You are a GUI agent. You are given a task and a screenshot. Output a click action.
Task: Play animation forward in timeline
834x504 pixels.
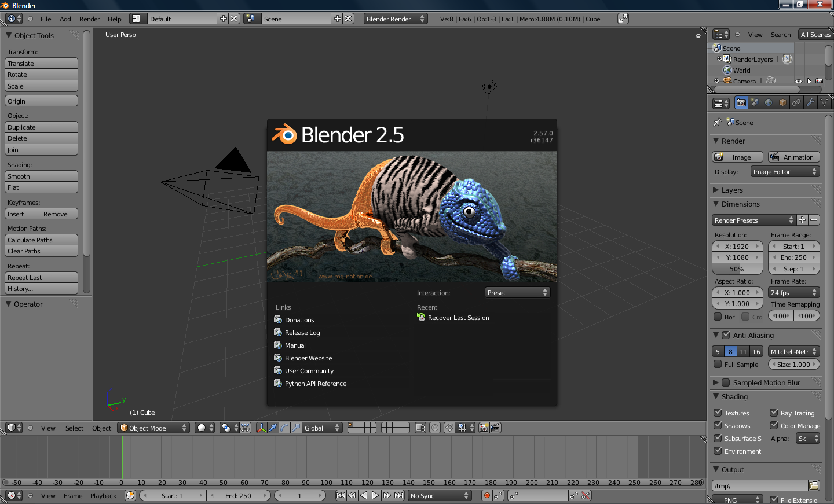coord(375,496)
